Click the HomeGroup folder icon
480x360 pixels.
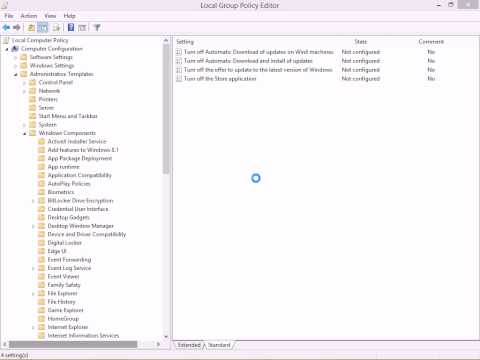41,319
